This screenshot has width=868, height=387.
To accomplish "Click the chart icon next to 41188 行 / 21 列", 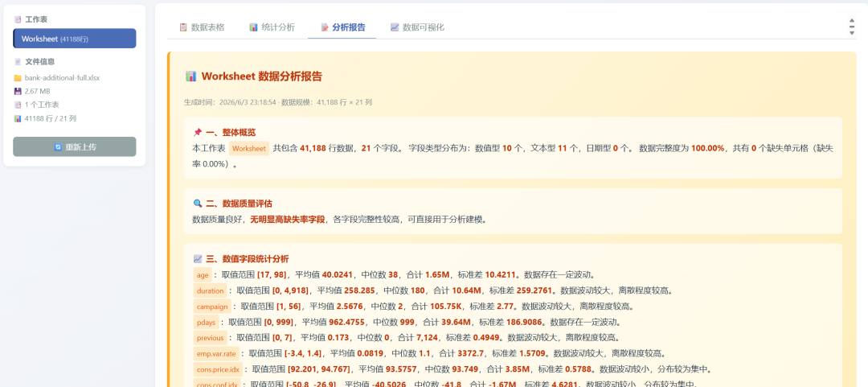I will (x=18, y=118).
